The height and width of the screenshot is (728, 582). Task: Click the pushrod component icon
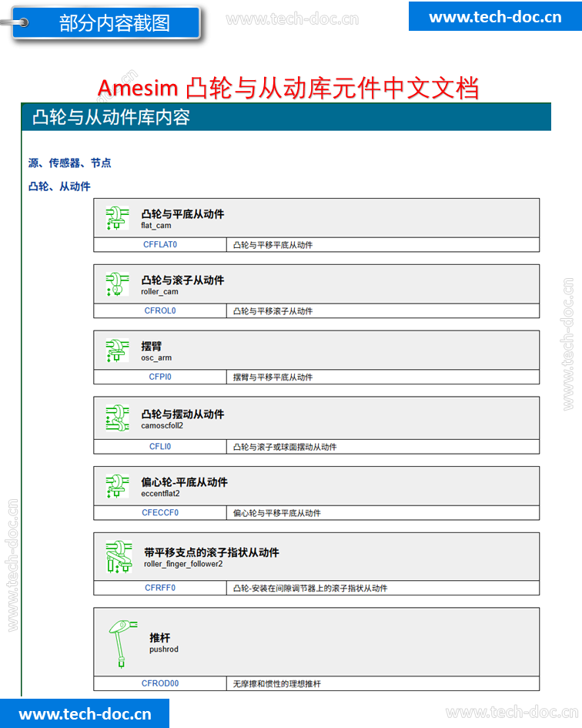(123, 643)
